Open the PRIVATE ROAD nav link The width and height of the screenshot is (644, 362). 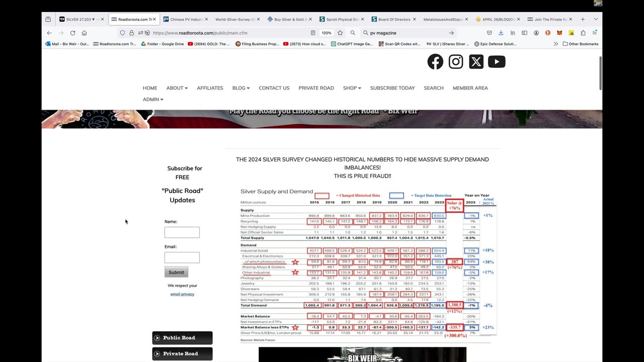pos(316,88)
